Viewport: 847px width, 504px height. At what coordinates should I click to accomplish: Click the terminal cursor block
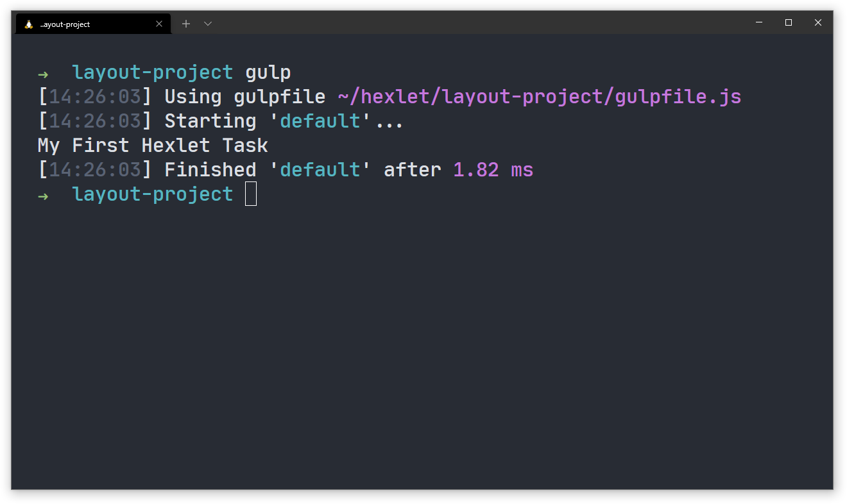tap(250, 194)
